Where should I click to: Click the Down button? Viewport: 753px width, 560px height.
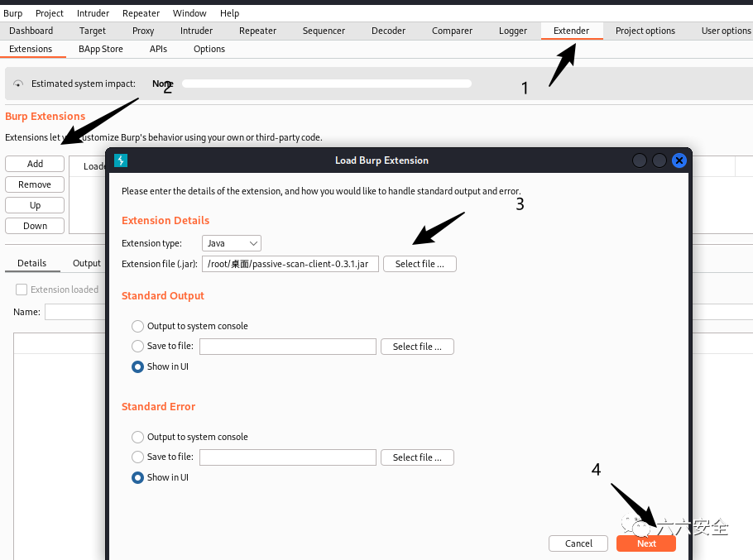[35, 226]
